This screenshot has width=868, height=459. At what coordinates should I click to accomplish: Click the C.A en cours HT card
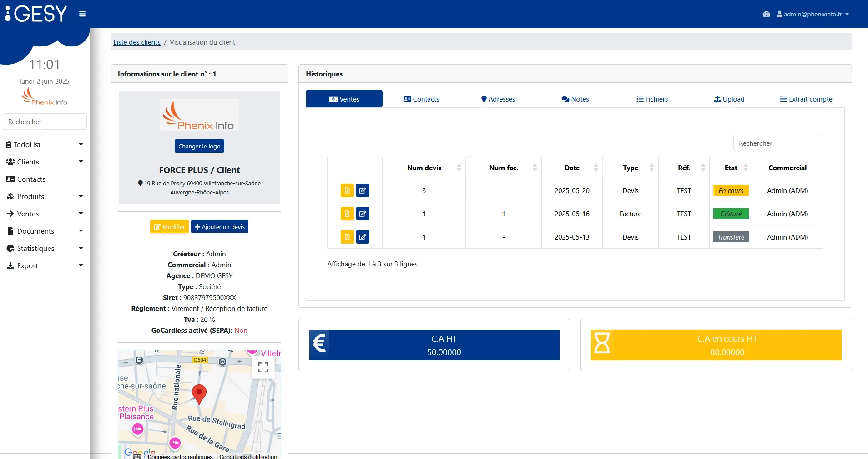click(716, 345)
